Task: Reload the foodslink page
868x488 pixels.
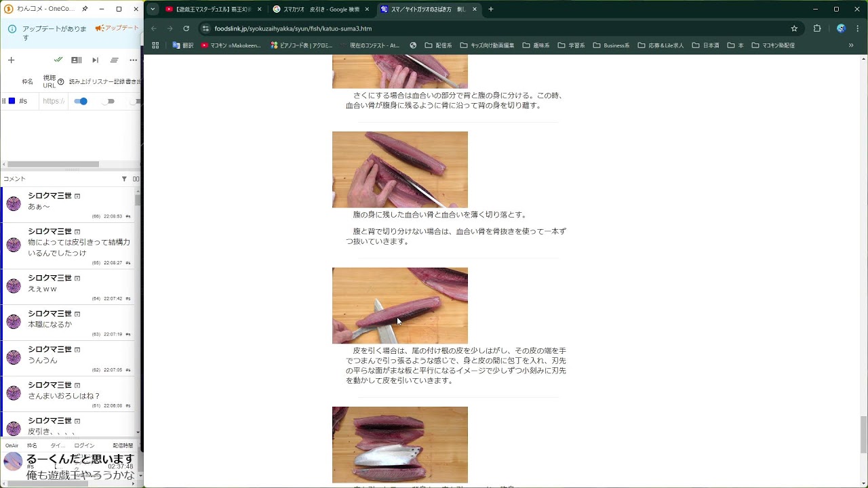Action: click(186, 28)
